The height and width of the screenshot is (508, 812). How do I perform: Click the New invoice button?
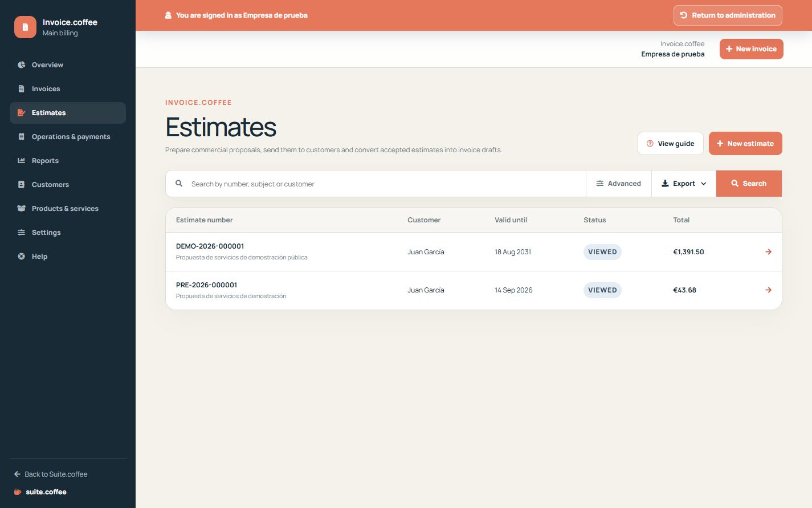click(x=752, y=49)
